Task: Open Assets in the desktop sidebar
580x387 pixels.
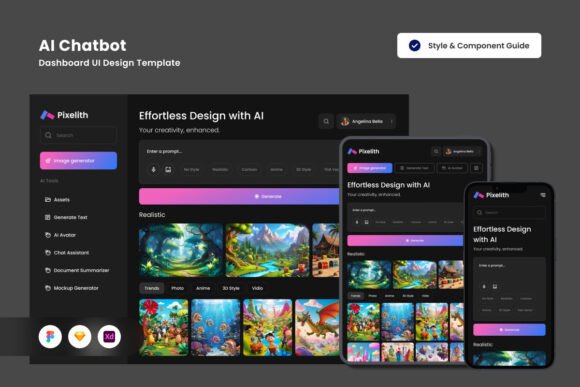Action: pyautogui.click(x=57, y=199)
